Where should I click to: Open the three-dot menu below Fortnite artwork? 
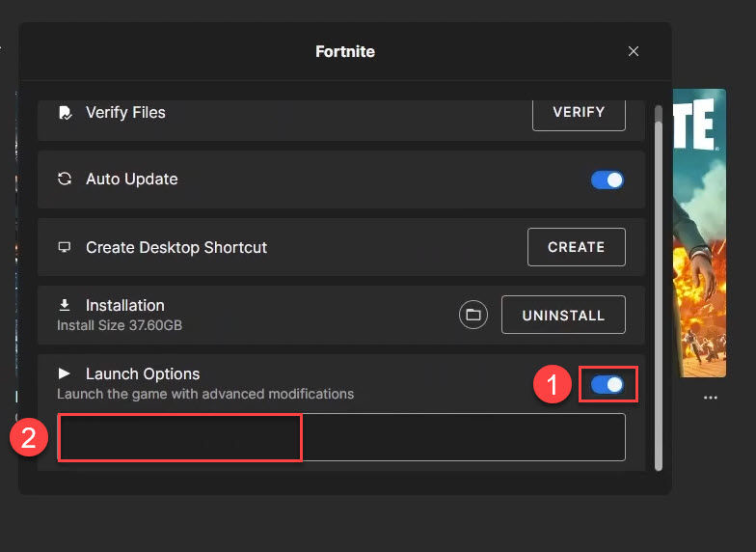tap(711, 398)
